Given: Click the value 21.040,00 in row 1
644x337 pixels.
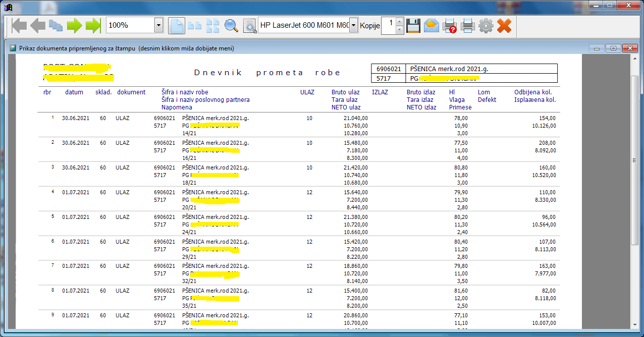Looking at the screenshot, I should (355, 118).
